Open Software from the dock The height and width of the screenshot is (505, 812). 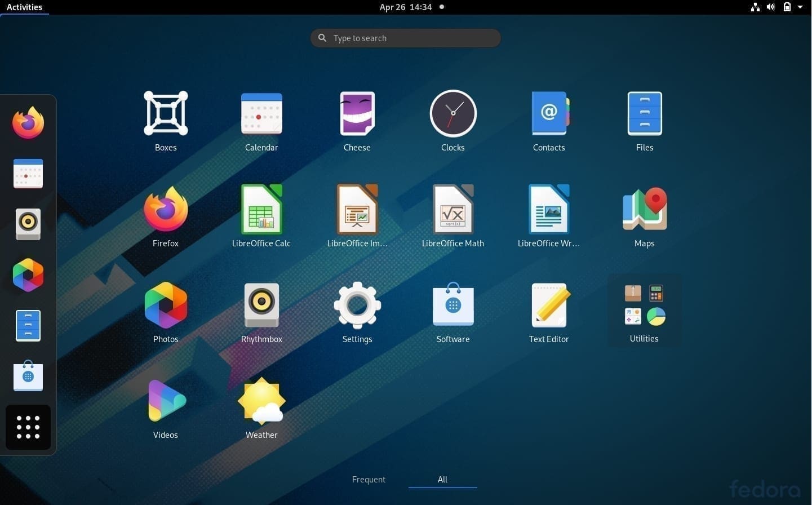[x=28, y=376]
